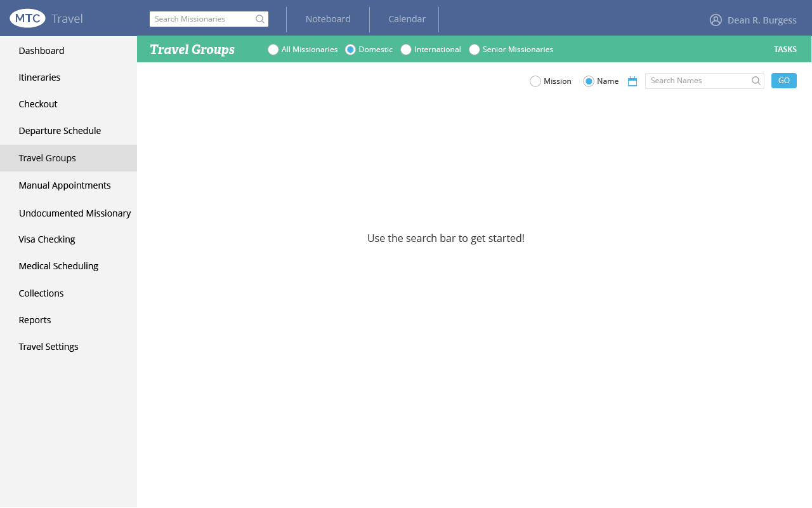Select the Name search radio button

point(589,81)
